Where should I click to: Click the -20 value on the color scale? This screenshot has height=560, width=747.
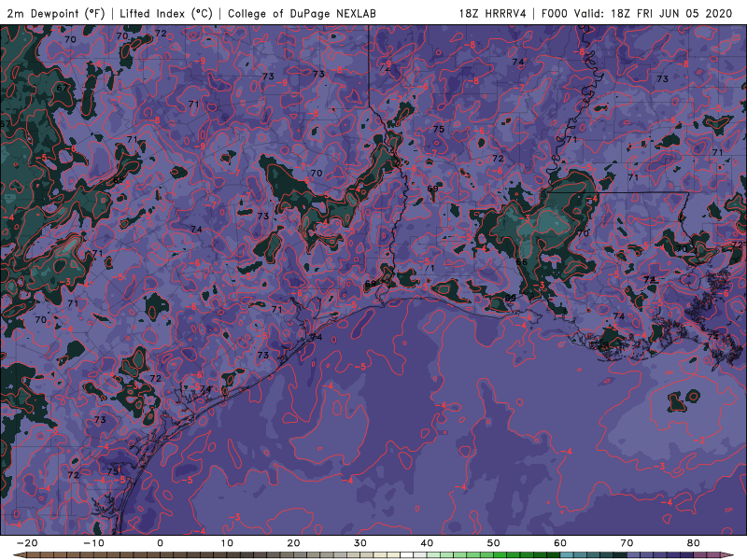(x=27, y=543)
